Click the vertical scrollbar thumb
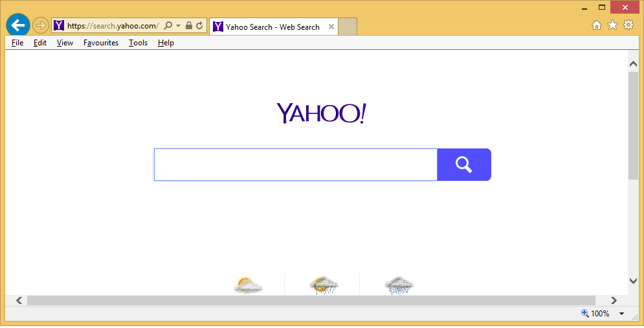 pyautogui.click(x=633, y=126)
